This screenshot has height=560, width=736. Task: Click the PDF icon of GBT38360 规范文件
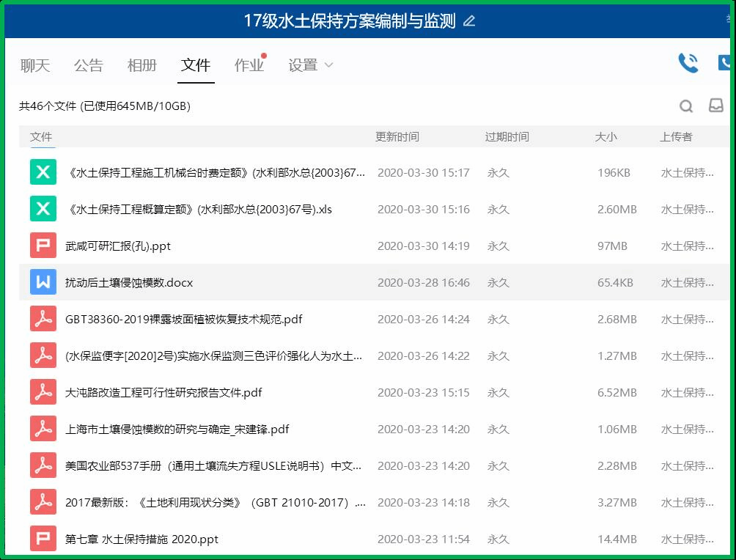pos(43,318)
